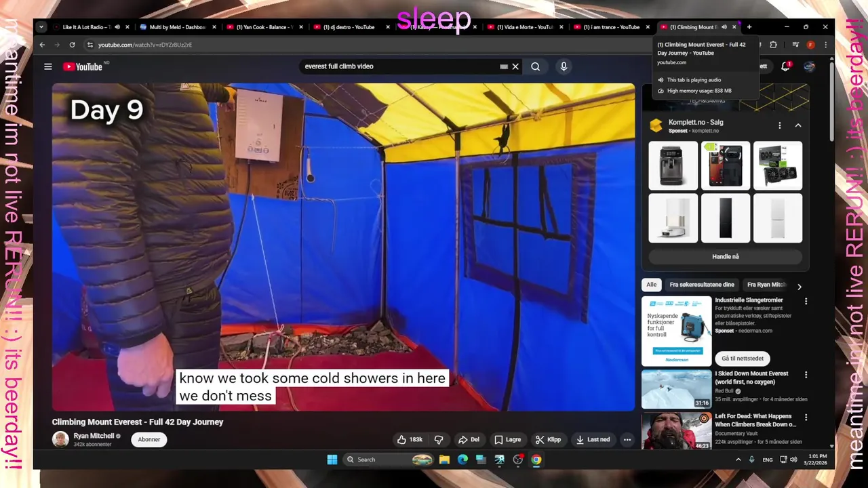Create a clip with the Klipp button
The height and width of the screenshot is (488, 868).
click(x=547, y=439)
